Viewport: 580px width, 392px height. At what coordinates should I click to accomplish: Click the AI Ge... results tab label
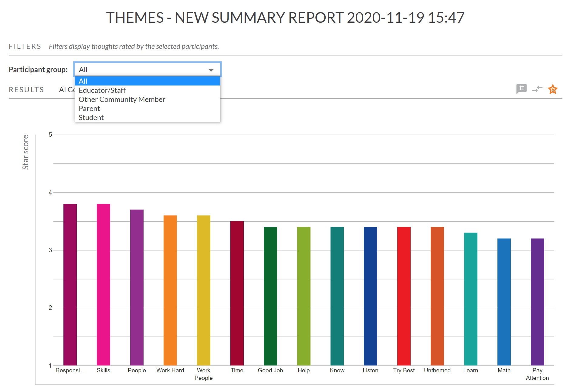(67, 90)
